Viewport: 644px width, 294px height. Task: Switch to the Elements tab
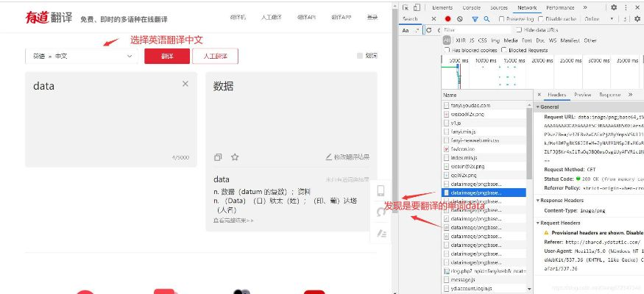point(442,8)
